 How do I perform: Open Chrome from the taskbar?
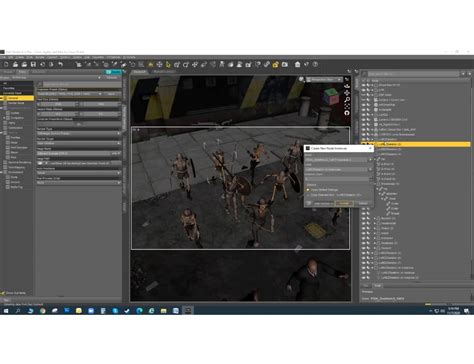(x=43, y=311)
